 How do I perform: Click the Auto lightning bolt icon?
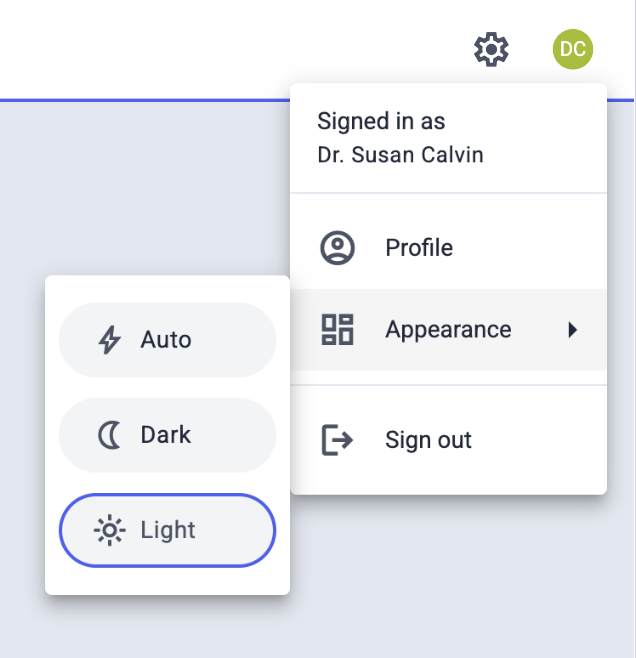[x=108, y=340]
